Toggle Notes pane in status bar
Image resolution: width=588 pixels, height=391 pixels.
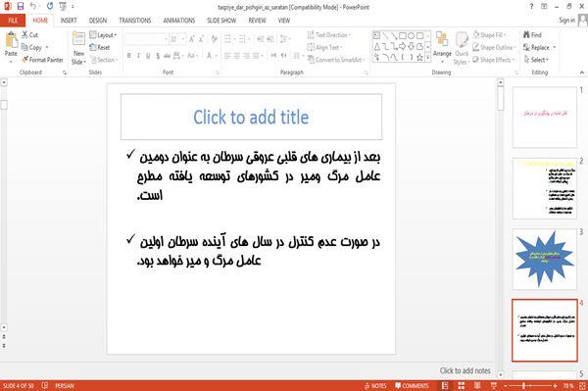[x=375, y=385]
